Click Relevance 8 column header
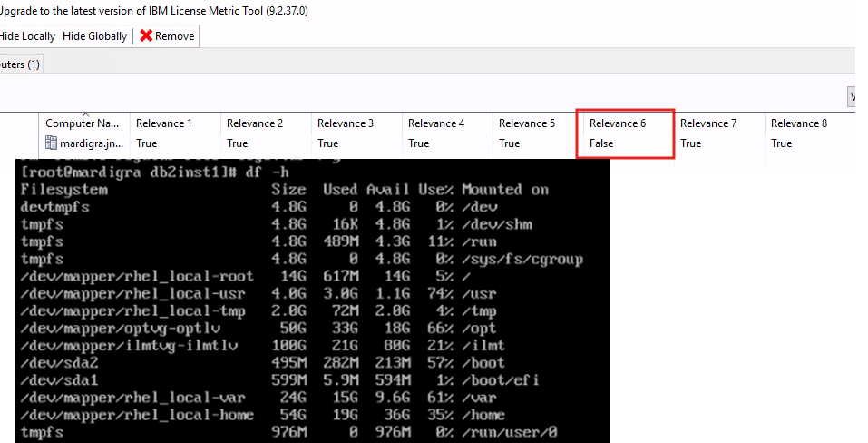The width and height of the screenshot is (868, 443). 799,123
